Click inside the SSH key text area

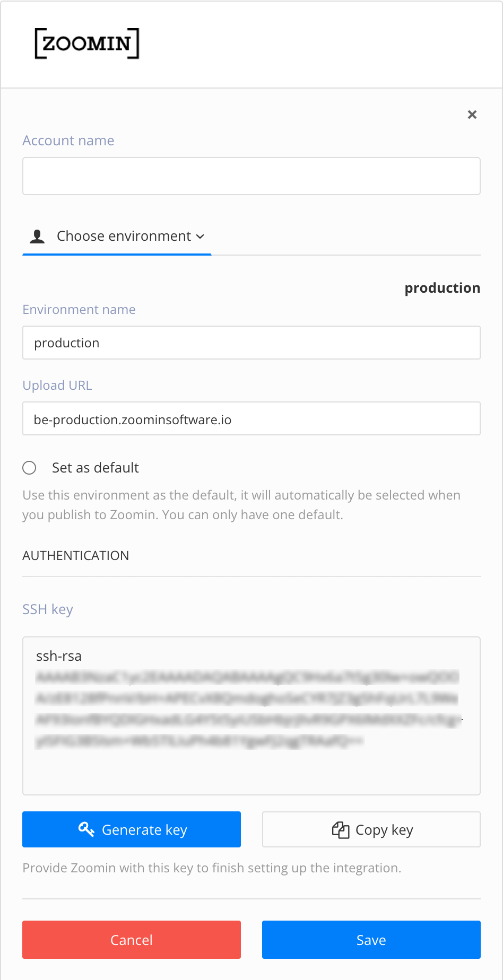click(251, 716)
